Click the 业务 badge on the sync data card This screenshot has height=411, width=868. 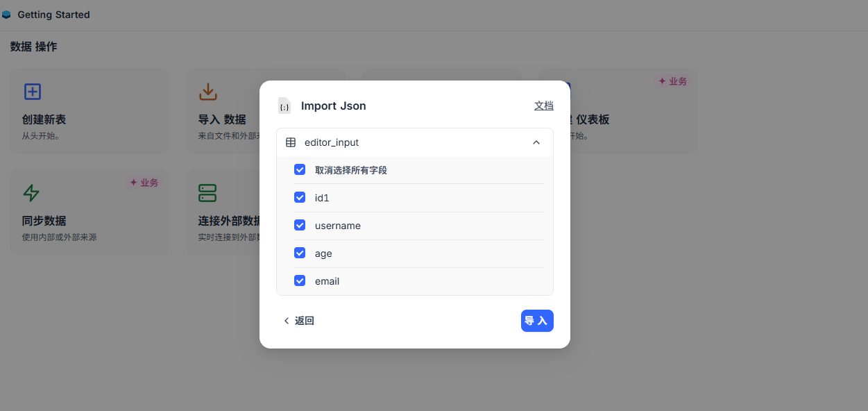click(x=144, y=183)
